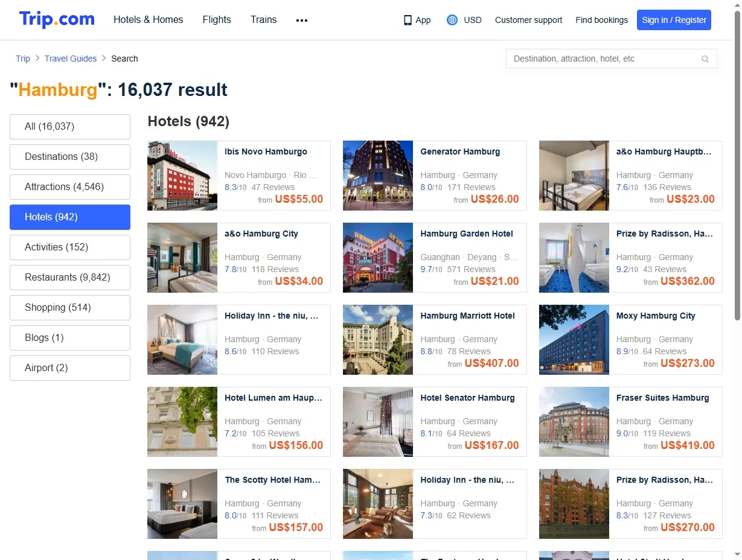Click the search magnifier icon
Viewport: 742px width, 560px height.
pos(705,59)
